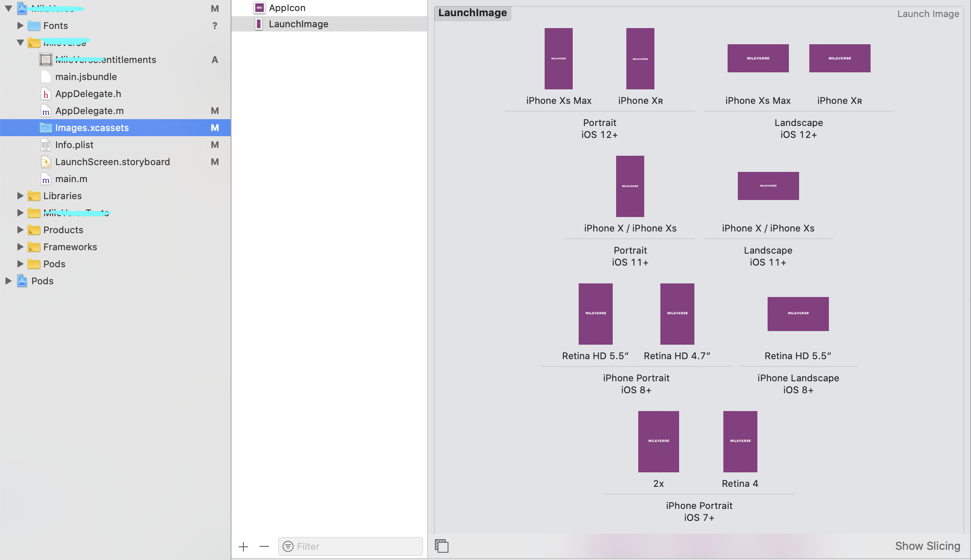The image size is (971, 560).
Task: Select Info.plist in the navigator
Action: 74,145
